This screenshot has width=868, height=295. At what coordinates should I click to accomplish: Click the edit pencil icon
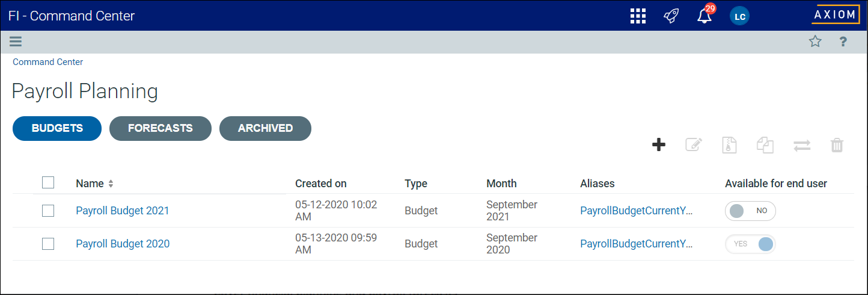(x=694, y=145)
